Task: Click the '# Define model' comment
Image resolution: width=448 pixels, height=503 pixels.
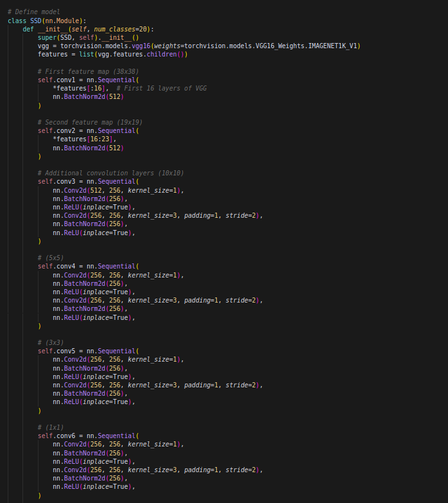Action: pos(33,12)
